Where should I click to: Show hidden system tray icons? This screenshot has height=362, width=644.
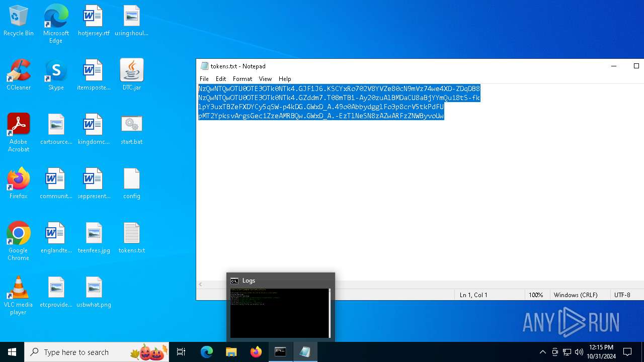(x=542, y=352)
